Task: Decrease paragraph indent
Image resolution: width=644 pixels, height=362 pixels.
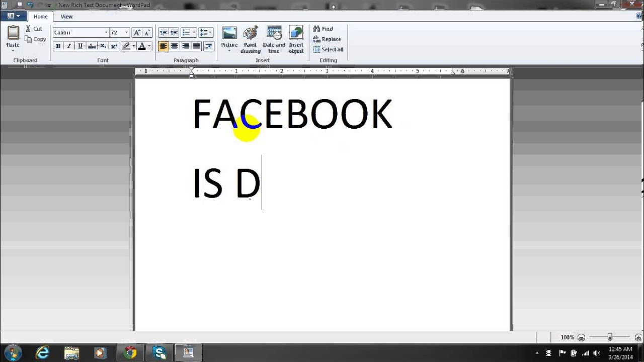Action: [163, 33]
